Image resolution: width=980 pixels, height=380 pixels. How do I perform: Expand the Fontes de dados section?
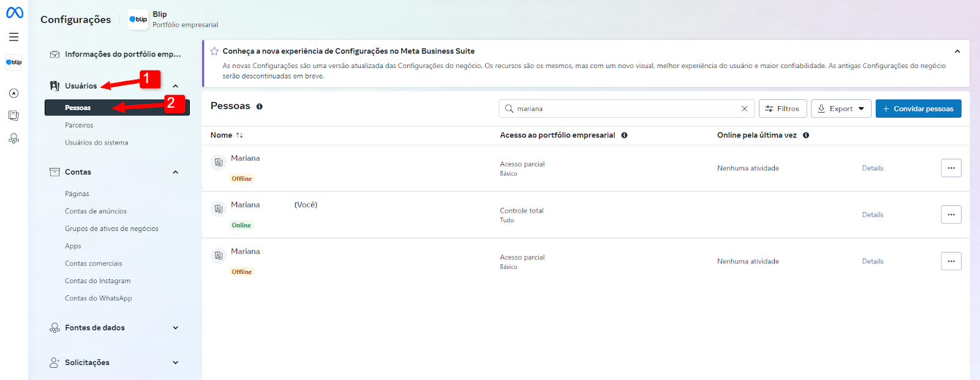tap(176, 328)
